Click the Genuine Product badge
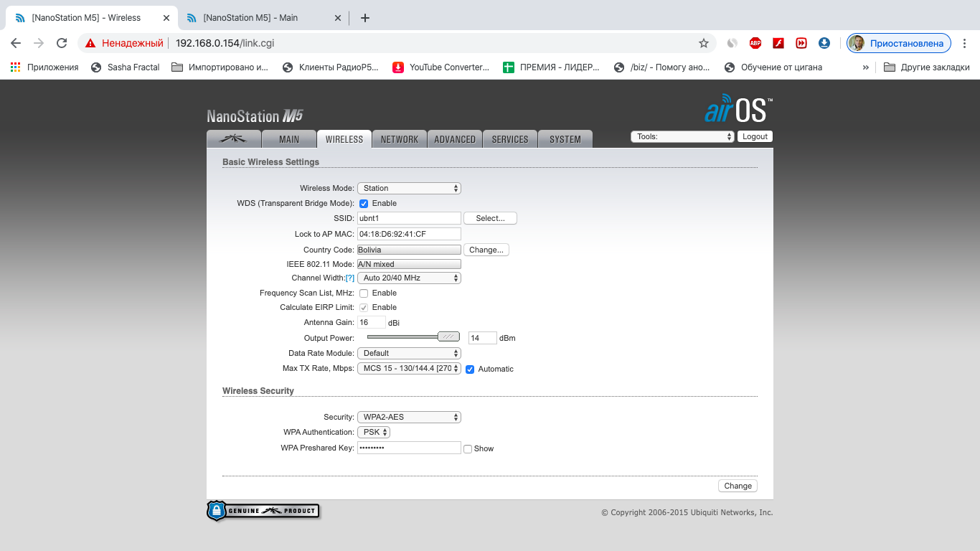Screen dimensions: 980x551 263,510
